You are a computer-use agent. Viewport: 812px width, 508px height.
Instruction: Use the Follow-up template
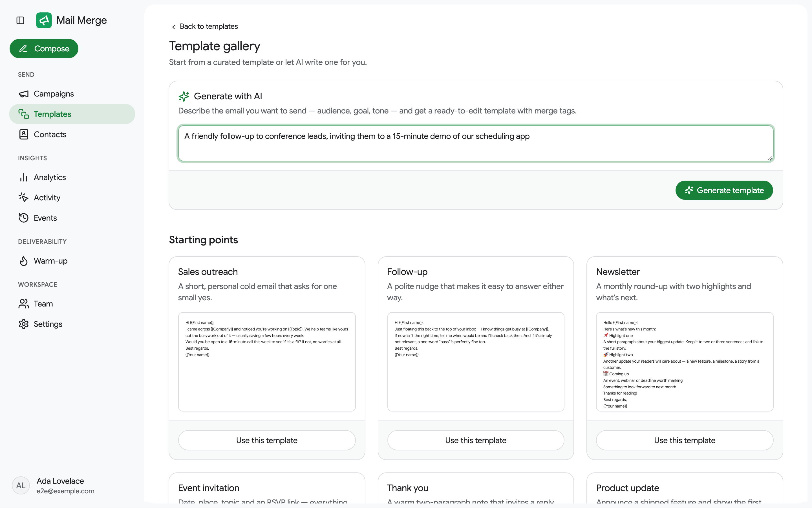click(476, 440)
